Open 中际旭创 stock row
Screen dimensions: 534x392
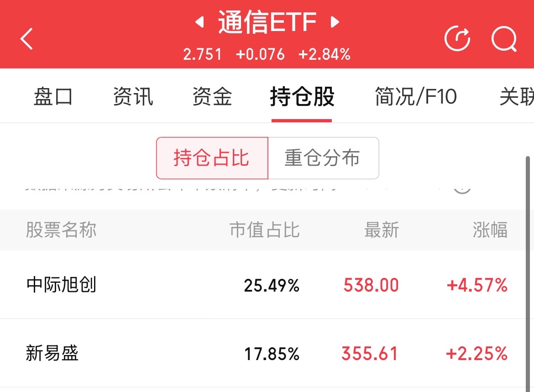pyautogui.click(x=61, y=285)
